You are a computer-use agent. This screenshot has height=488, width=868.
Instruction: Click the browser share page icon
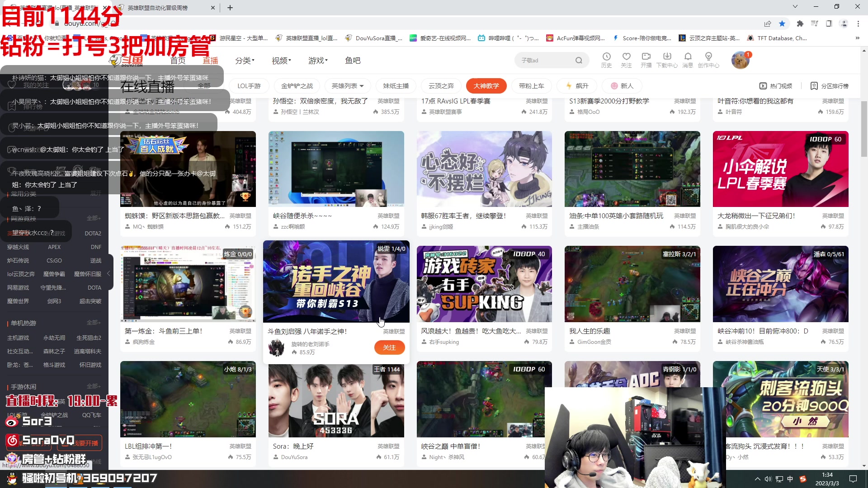767,23
